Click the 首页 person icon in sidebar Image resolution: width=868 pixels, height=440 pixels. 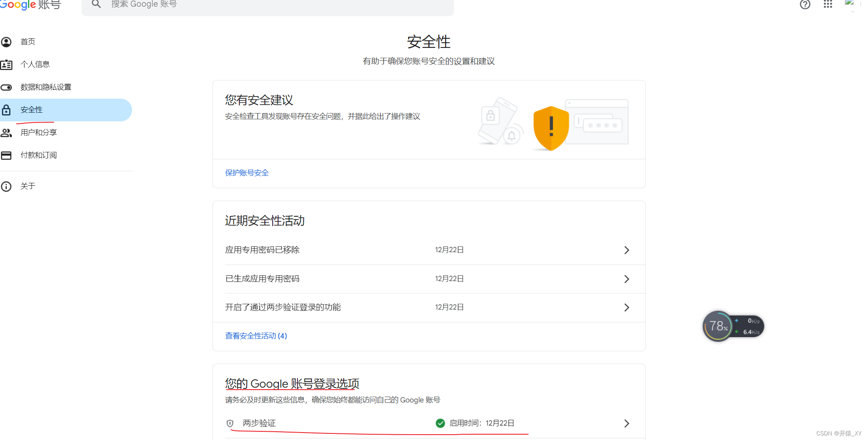click(6, 42)
